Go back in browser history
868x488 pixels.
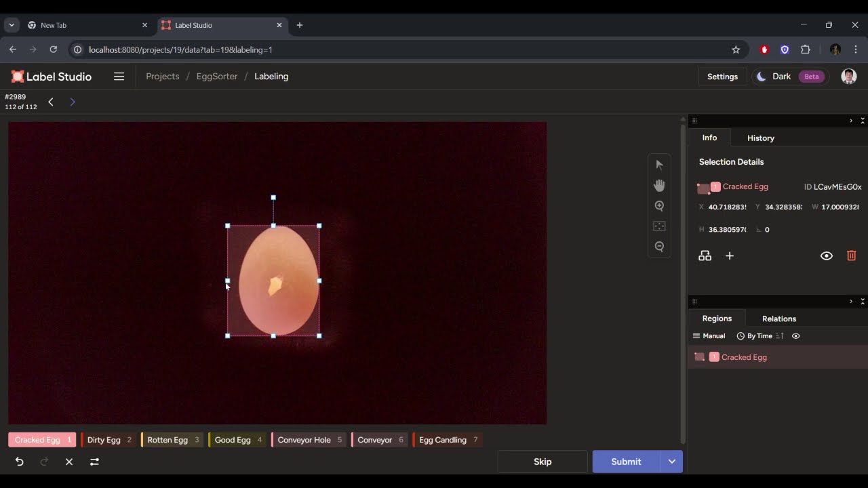[12, 49]
